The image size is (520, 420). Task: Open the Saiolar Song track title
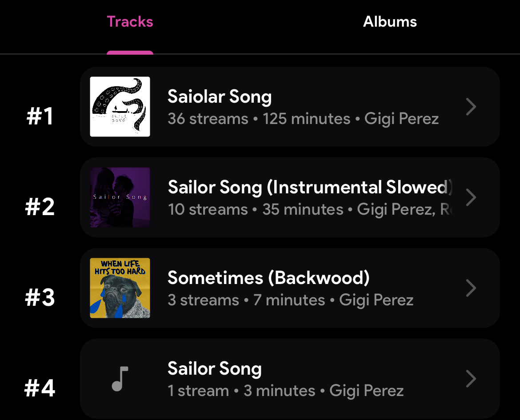click(220, 96)
